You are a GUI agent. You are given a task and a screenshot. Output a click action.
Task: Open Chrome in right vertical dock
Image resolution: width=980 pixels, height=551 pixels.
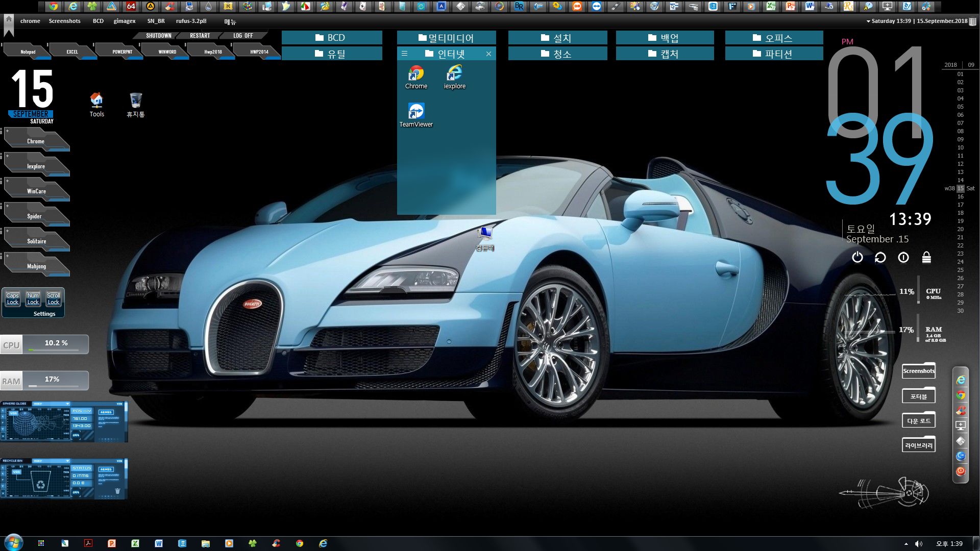[x=961, y=395]
